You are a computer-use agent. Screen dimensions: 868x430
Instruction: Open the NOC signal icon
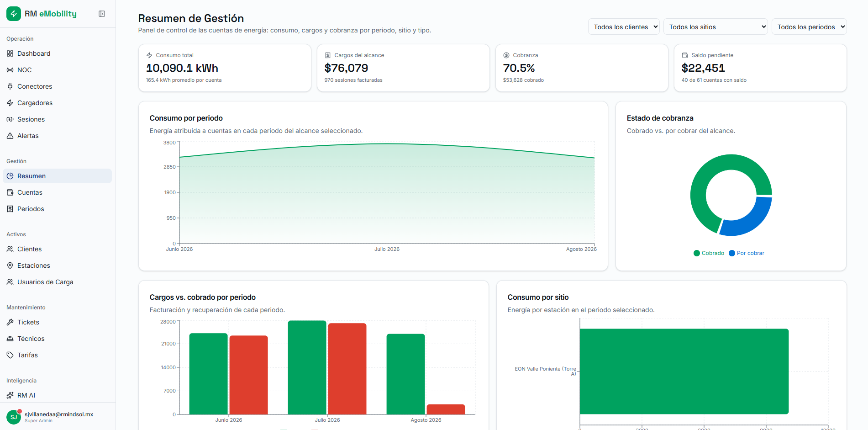click(10, 70)
